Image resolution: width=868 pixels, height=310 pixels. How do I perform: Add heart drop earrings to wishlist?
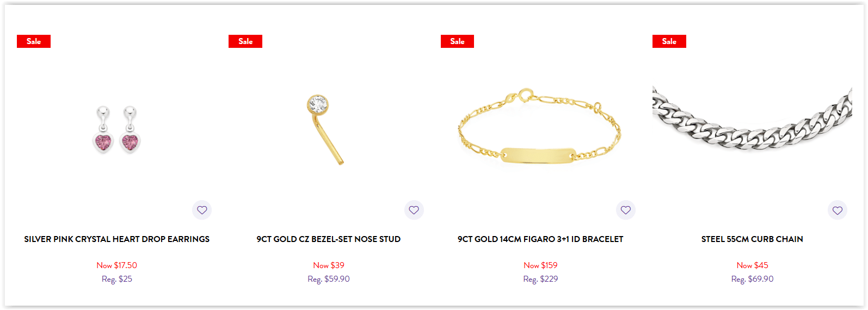[x=202, y=210]
